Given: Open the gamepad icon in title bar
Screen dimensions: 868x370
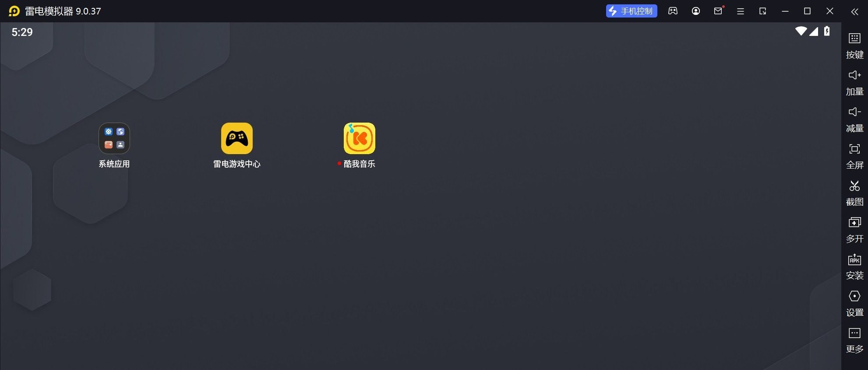Looking at the screenshot, I should point(673,11).
